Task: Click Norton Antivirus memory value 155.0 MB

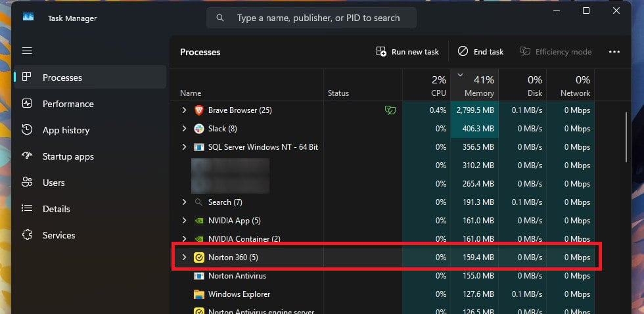Action: pos(478,276)
